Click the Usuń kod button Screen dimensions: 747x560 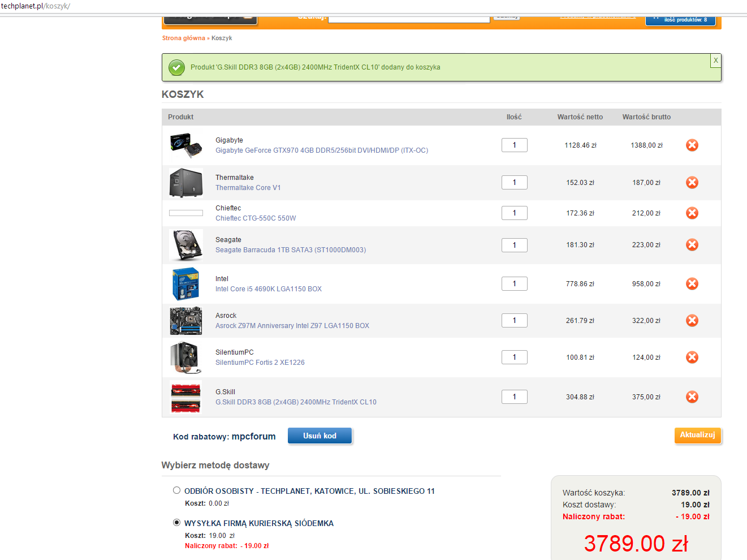(x=319, y=436)
